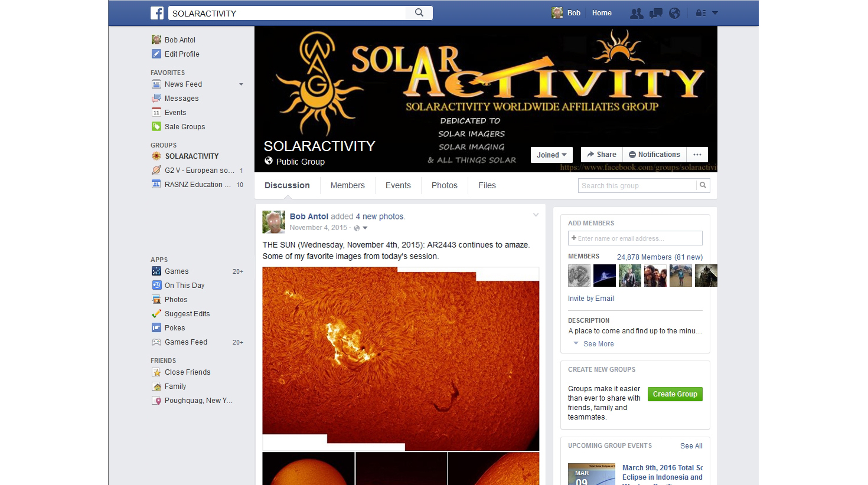Open the privacy shortcuts lock icon
This screenshot has width=868, height=485.
pyautogui.click(x=701, y=13)
